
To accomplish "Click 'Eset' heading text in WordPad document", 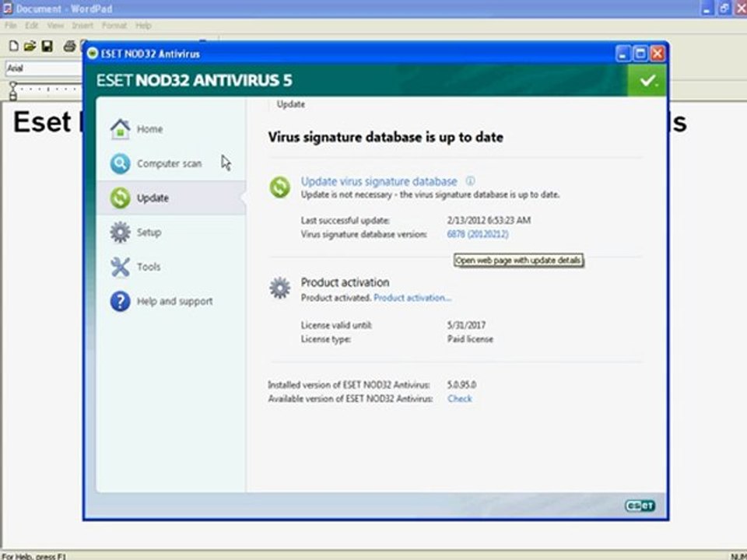I will coord(42,122).
